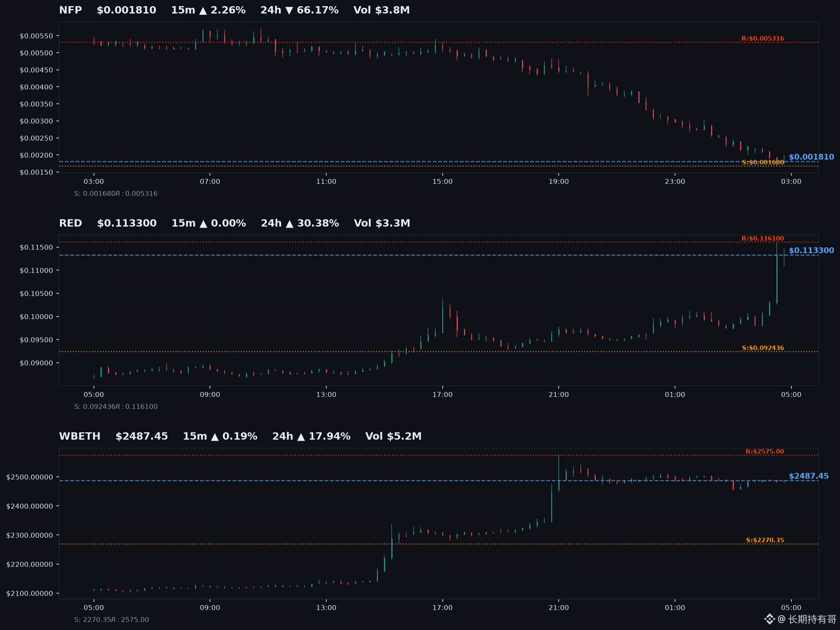Click the NFP 24h ▼ 66.17% change
Viewport: 840px width, 630px height.
tap(299, 10)
